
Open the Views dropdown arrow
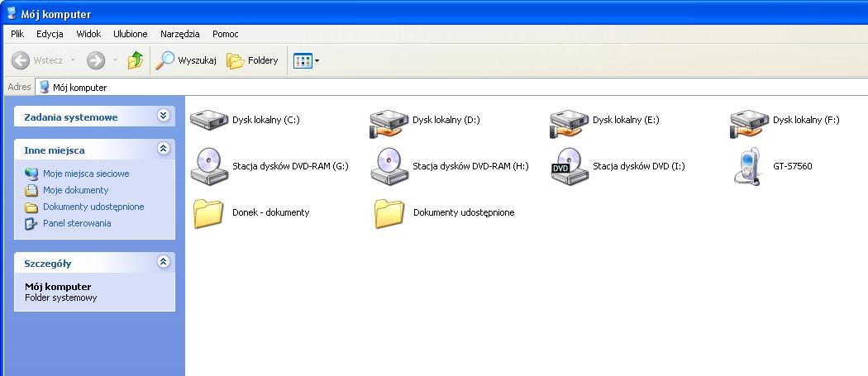(x=317, y=60)
